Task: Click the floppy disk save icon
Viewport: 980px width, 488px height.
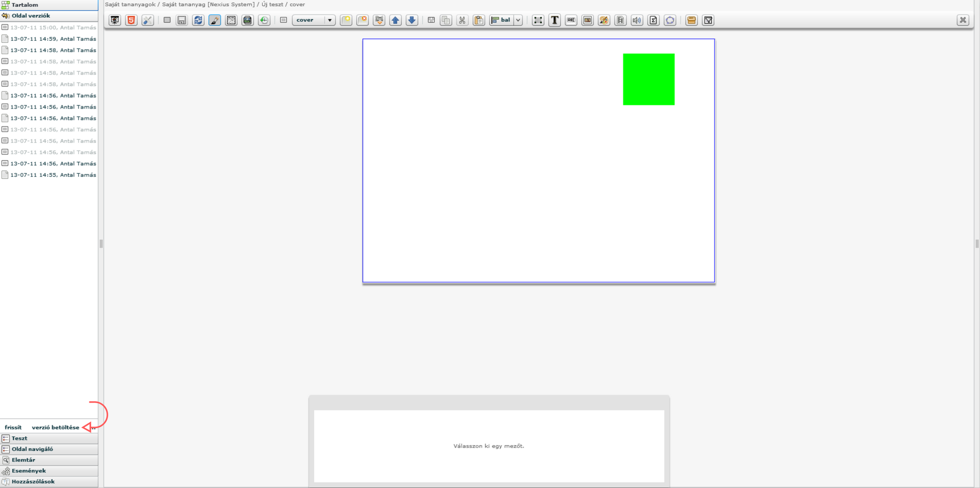Action: pyautogui.click(x=181, y=20)
